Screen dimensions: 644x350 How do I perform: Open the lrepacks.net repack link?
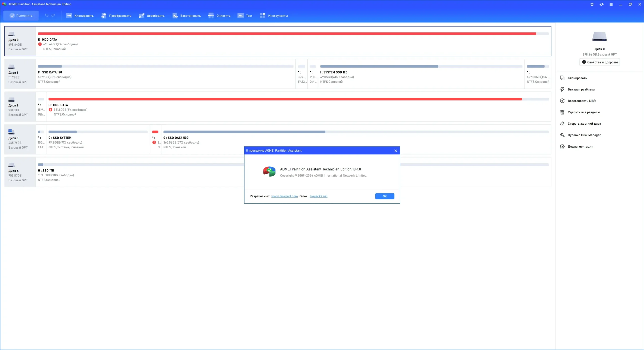coord(318,196)
